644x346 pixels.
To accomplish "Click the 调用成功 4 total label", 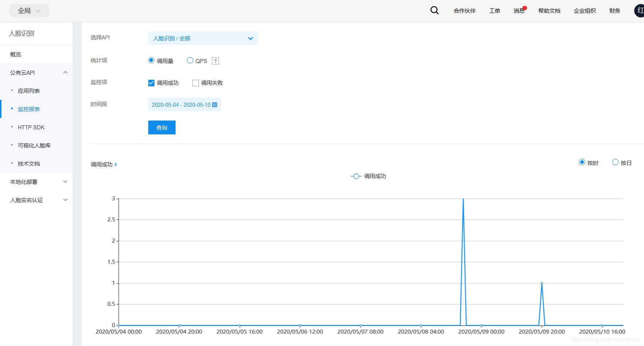I will point(104,165).
